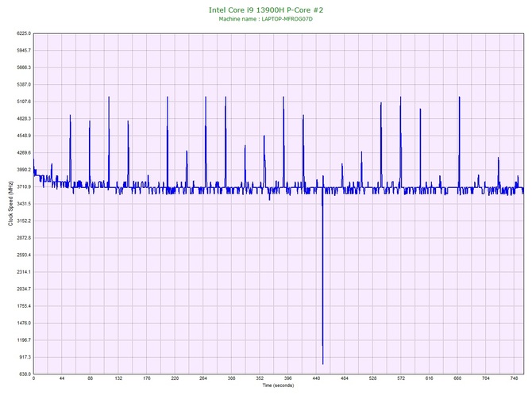Click the 572 seconds x-axis tick label
This screenshot has height=399, width=532.
(401, 378)
